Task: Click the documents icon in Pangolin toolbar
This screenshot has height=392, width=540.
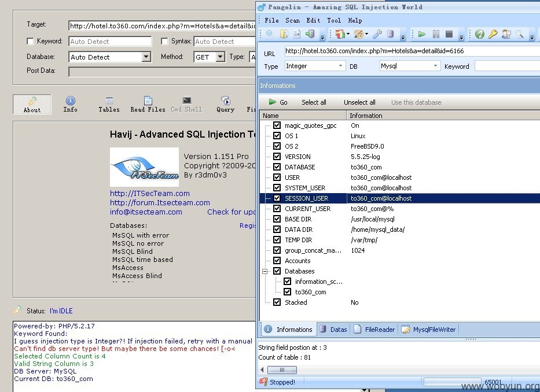Action: [x=284, y=34]
